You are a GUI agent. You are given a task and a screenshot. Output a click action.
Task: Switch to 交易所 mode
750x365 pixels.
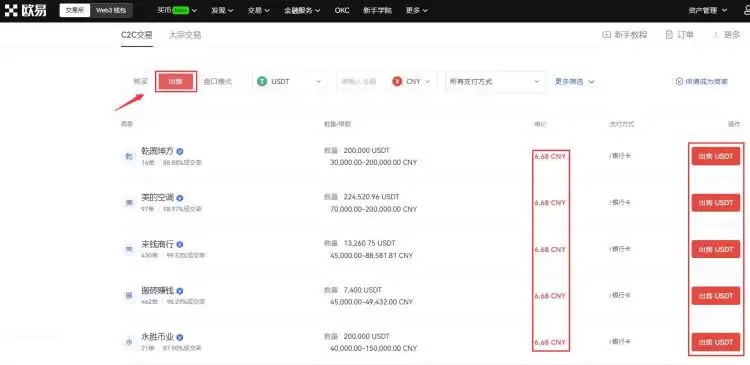click(x=75, y=11)
